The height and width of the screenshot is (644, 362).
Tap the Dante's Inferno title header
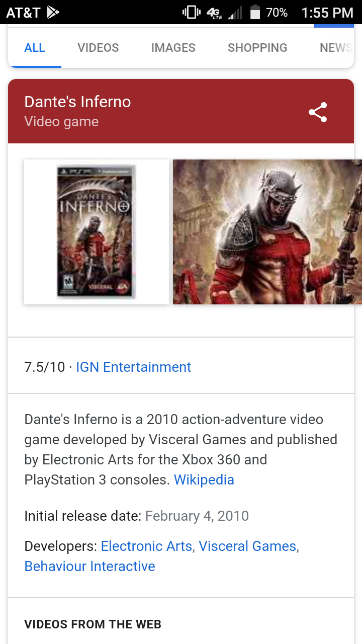pyautogui.click(x=77, y=102)
